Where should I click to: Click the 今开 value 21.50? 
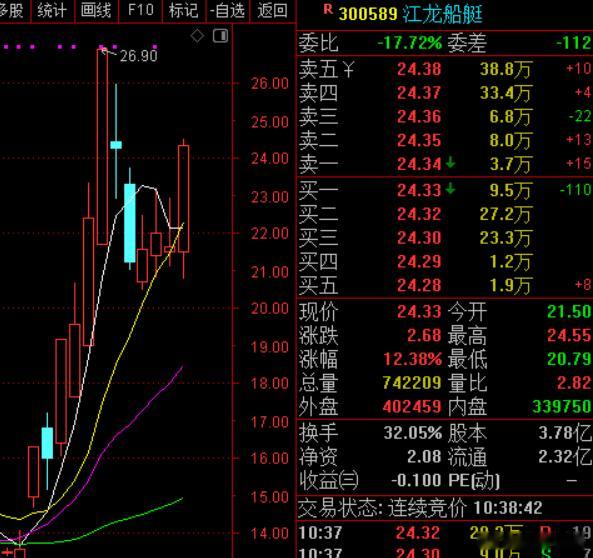[569, 312]
